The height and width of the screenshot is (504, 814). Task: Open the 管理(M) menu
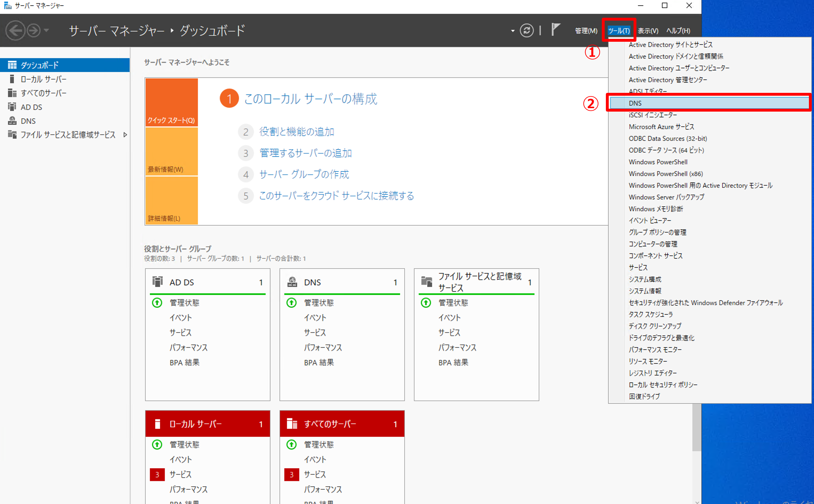point(586,31)
